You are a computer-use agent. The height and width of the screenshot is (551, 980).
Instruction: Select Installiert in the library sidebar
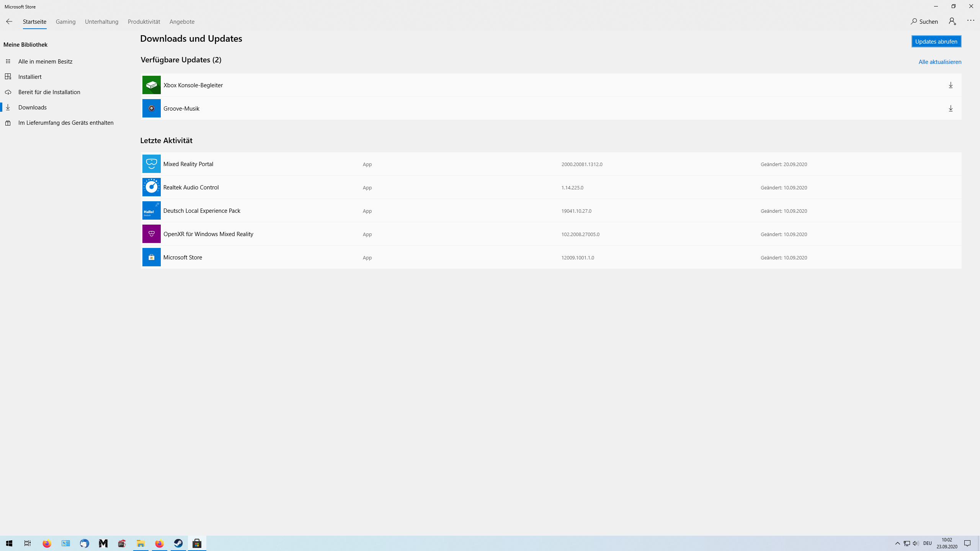click(x=30, y=77)
